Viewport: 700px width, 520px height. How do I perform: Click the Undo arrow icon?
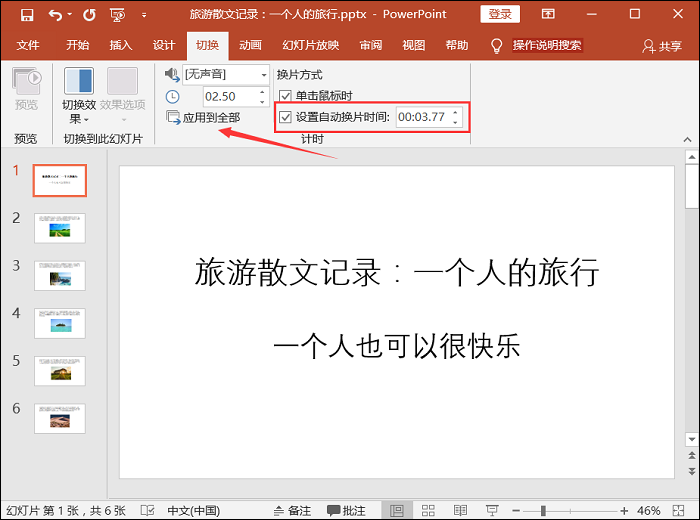55,15
